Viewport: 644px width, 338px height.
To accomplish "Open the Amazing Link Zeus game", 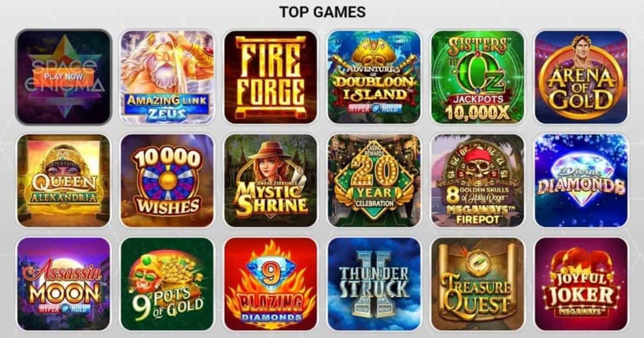I will pyautogui.click(x=167, y=77).
